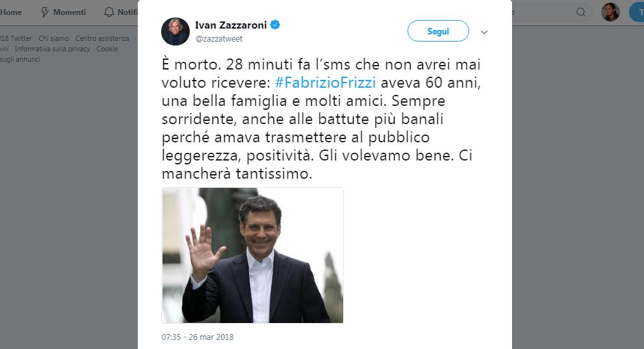This screenshot has width=644, height=349.
Task: Open Informativa sulla privacy link
Action: tap(53, 49)
